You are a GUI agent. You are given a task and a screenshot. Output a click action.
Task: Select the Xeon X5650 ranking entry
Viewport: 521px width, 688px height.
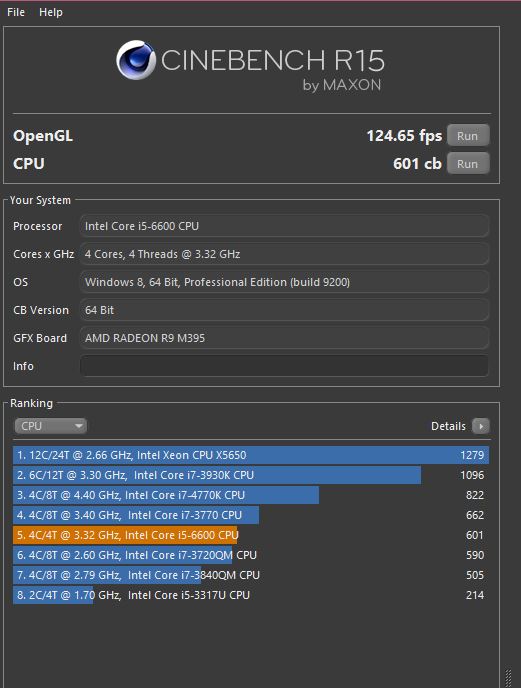[x=251, y=455]
